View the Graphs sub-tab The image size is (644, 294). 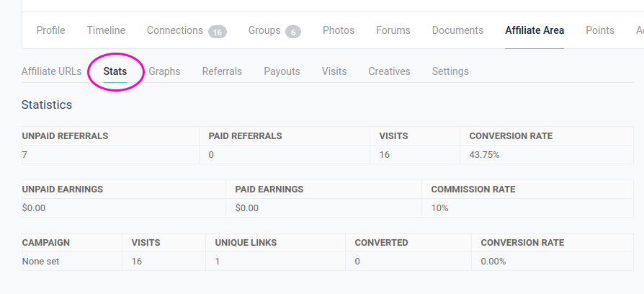tap(164, 71)
